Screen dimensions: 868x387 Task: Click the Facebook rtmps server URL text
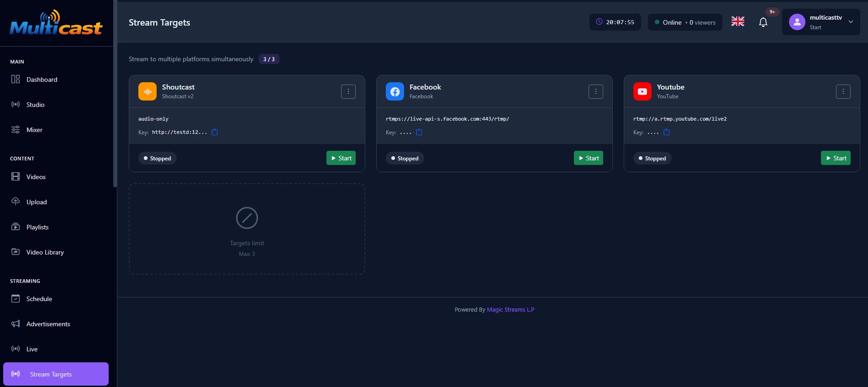click(447, 119)
